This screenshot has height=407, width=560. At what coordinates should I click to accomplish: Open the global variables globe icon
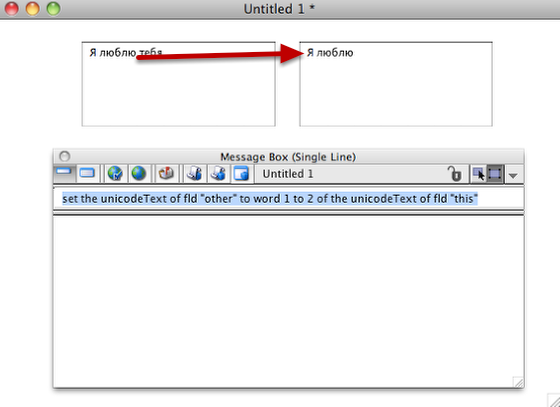pyautogui.click(x=138, y=174)
